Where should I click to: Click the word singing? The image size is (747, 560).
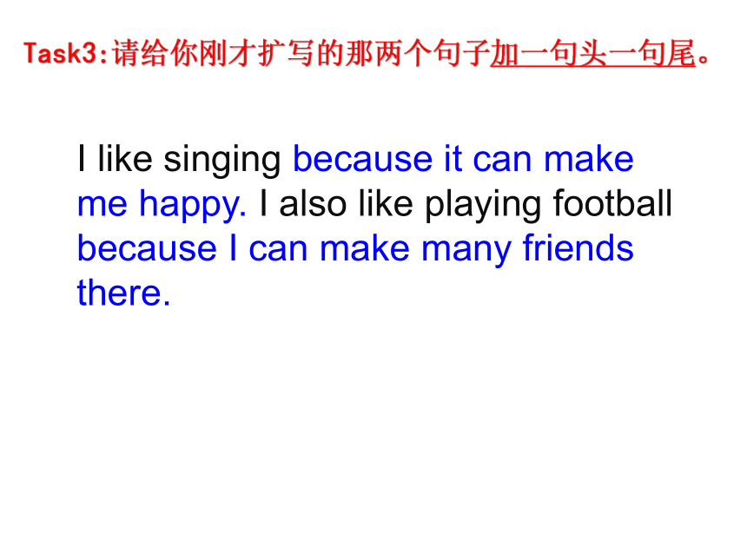click(x=222, y=161)
